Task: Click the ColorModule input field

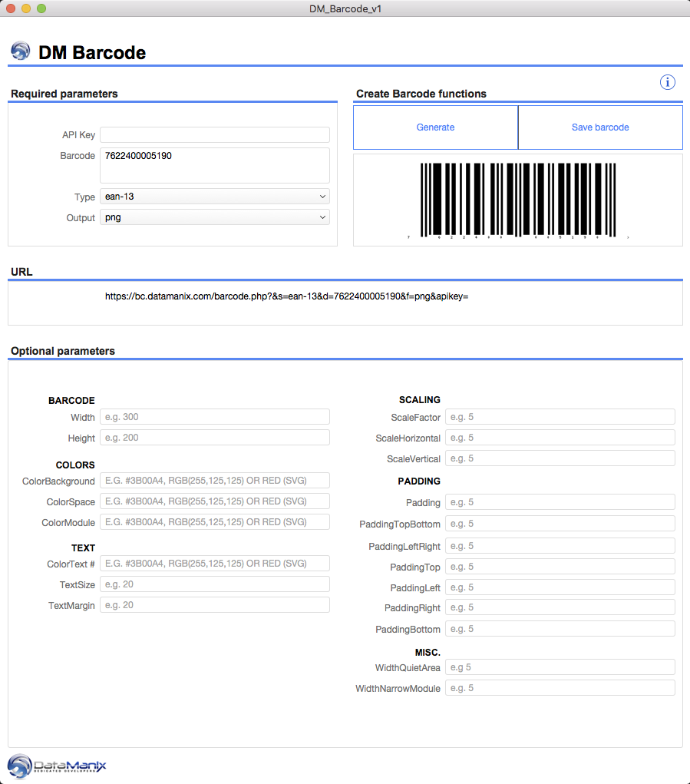Action: (x=215, y=522)
